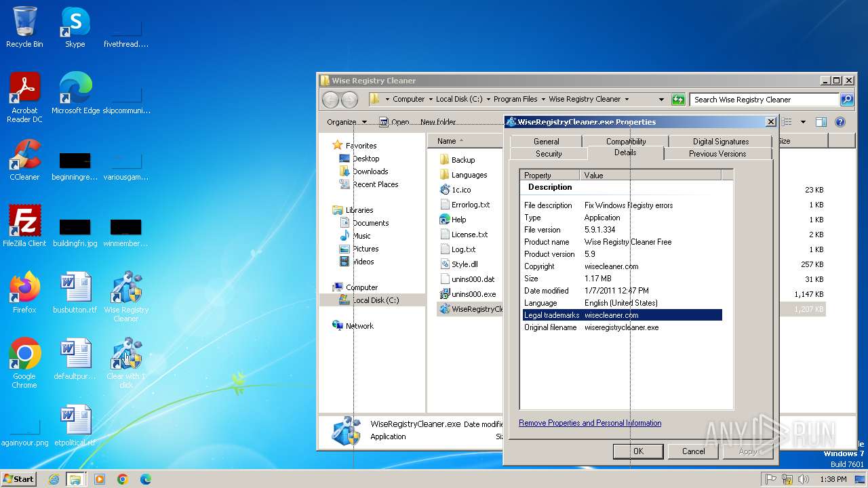Open Acrobat Reader DC desktop shortcut
The height and width of the screenshot is (488, 868).
tap(24, 98)
